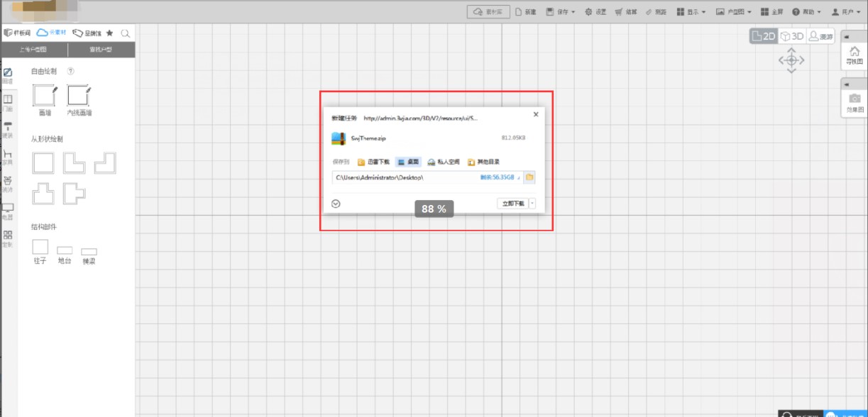Collapse the arrow above 导航图 panel
Image resolution: width=868 pixels, height=417 pixels.
pyautogui.click(x=847, y=37)
